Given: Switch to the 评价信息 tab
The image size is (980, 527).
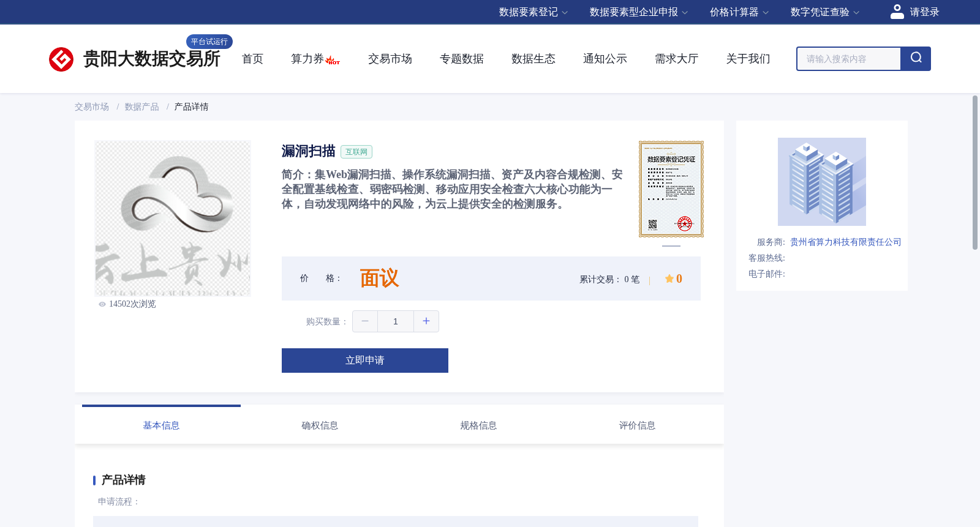Looking at the screenshot, I should (637, 425).
